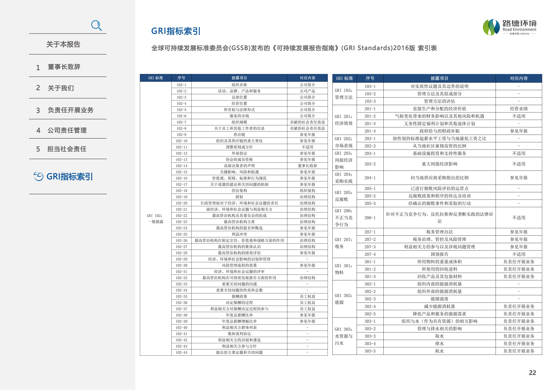Viewport: 555px width, 392px height.
Task: Click the 组织架构 reference for 102-18
Action: point(307,191)
